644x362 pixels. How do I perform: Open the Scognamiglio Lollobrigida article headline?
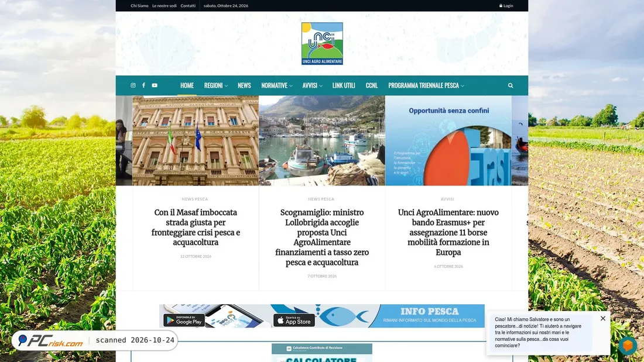[x=322, y=237]
